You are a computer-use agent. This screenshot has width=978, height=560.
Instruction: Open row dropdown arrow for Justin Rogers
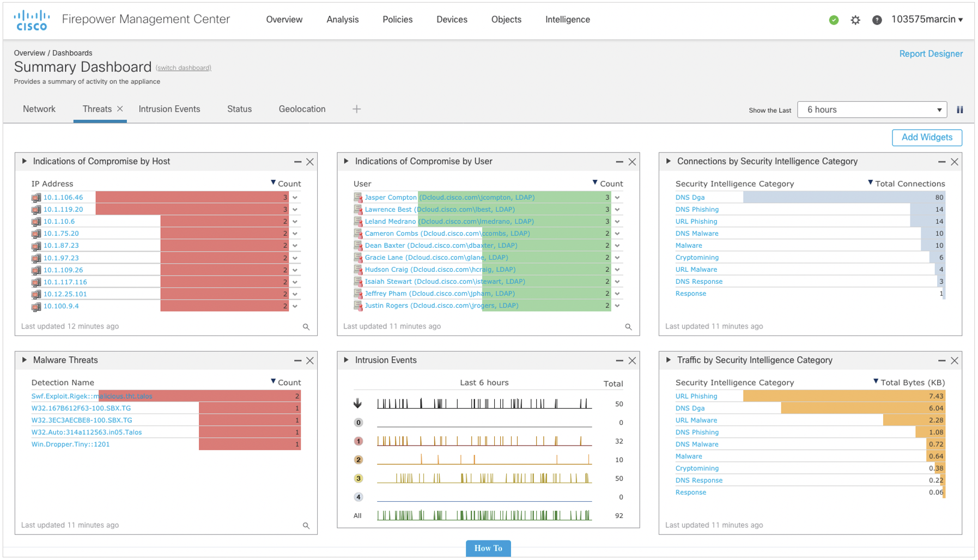point(617,306)
